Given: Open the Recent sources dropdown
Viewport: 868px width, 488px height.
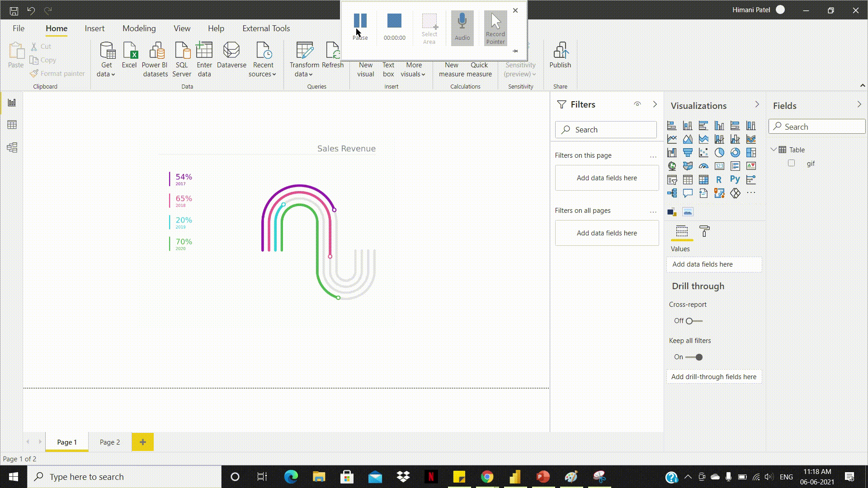Looking at the screenshot, I should [x=263, y=59].
